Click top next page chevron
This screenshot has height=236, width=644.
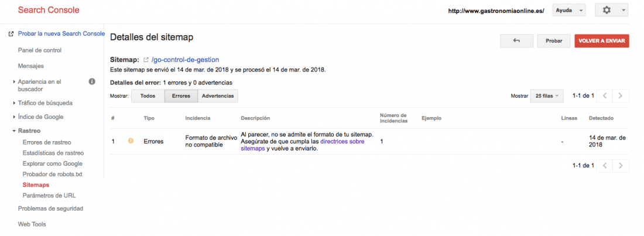tap(621, 96)
